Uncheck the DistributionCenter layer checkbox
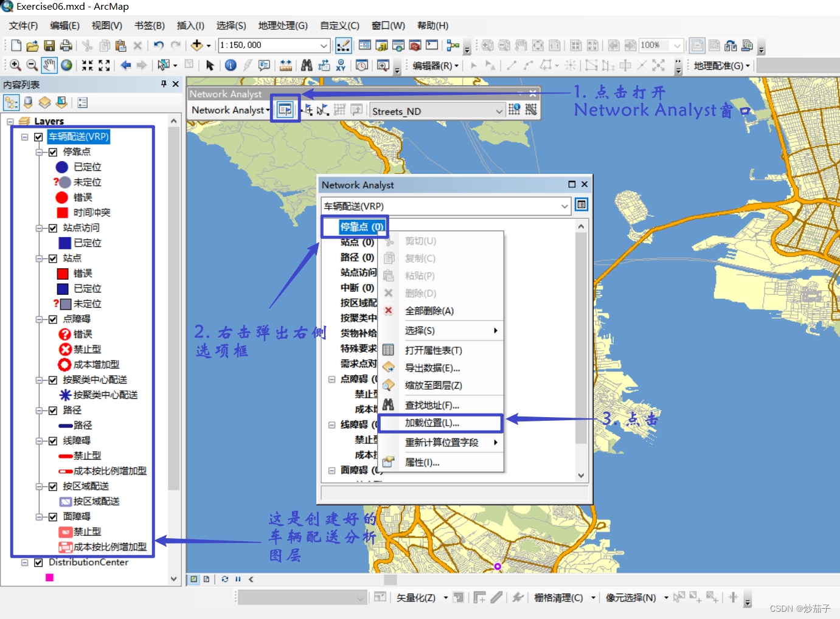 pyautogui.click(x=38, y=562)
